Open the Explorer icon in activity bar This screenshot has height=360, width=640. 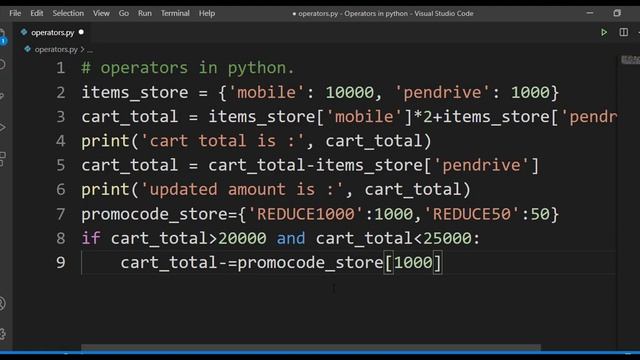(3, 37)
